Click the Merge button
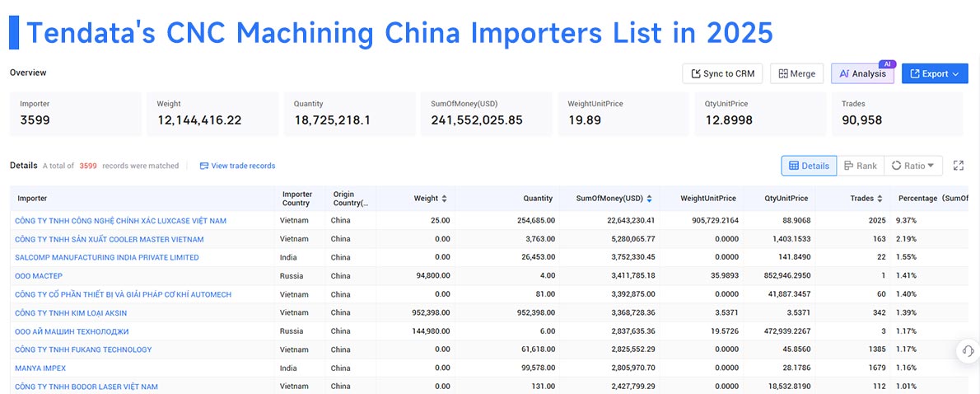Viewport: 980px width, 394px height. pos(797,74)
